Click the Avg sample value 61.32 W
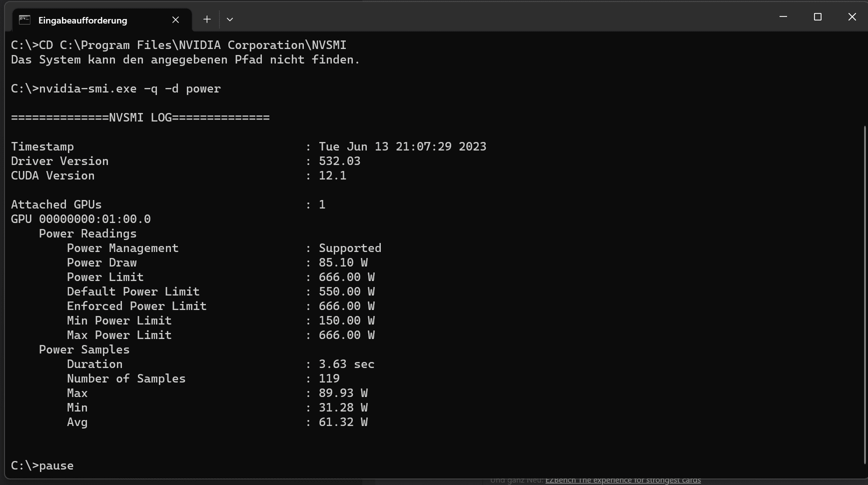 coord(343,422)
